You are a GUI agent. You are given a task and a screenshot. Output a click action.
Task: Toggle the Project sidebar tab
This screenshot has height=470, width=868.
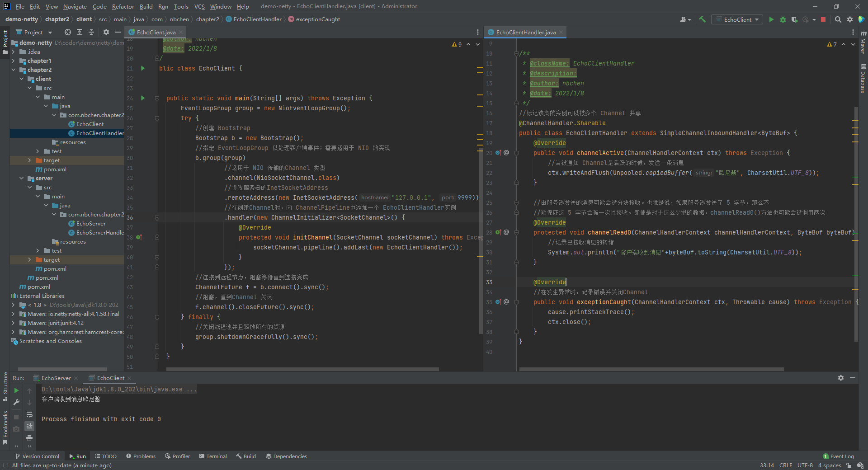5,42
